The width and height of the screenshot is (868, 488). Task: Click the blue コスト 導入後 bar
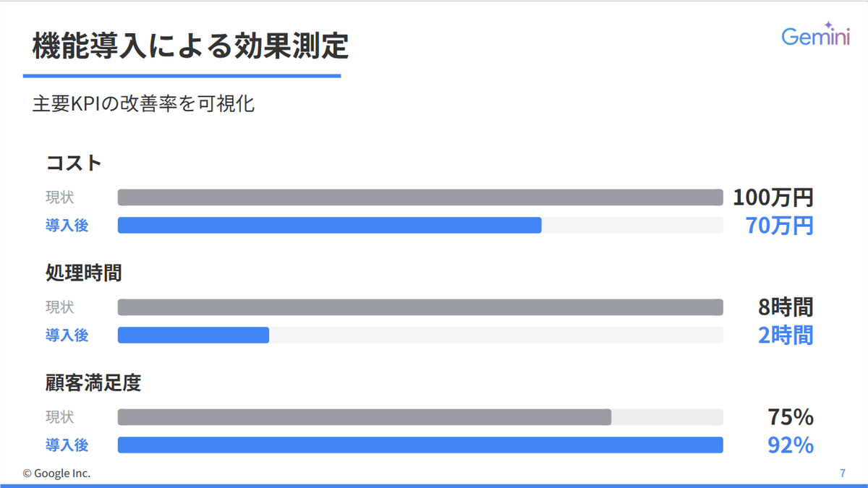point(329,226)
